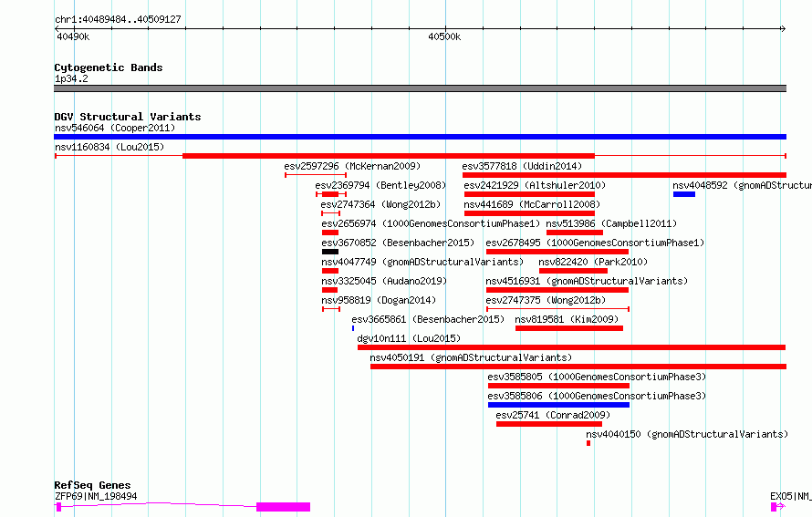Select the small red ZFP69 first exon
Screen dimensions: 812x517
pyautogui.click(x=59, y=507)
